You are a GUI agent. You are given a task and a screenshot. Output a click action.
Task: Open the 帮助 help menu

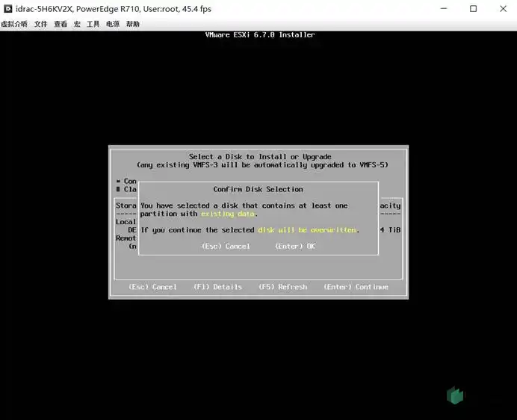point(132,24)
